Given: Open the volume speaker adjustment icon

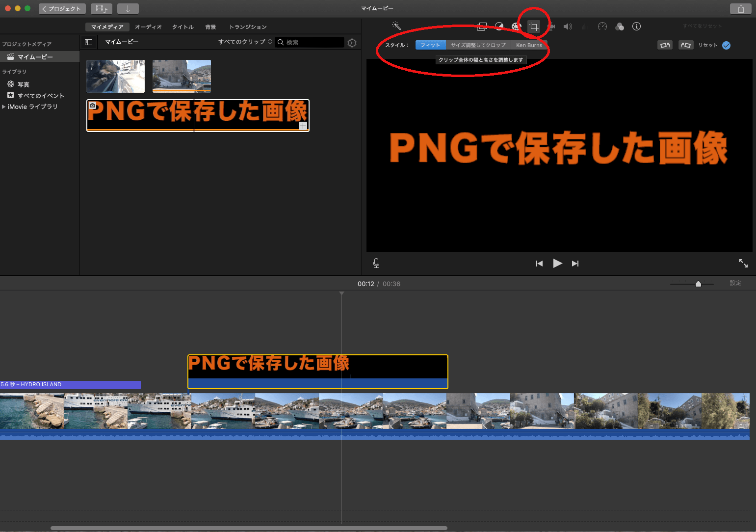Looking at the screenshot, I should pyautogui.click(x=568, y=27).
